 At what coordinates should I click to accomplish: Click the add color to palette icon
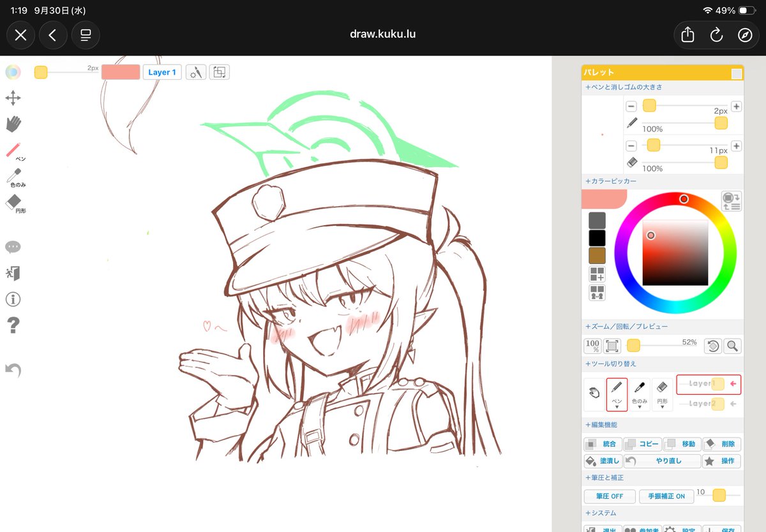click(597, 275)
